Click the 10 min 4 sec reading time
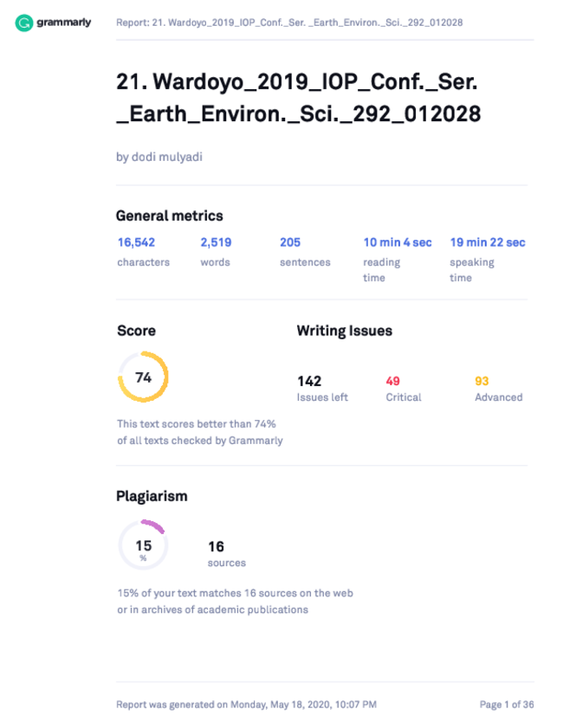The height and width of the screenshot is (728, 563). click(398, 259)
